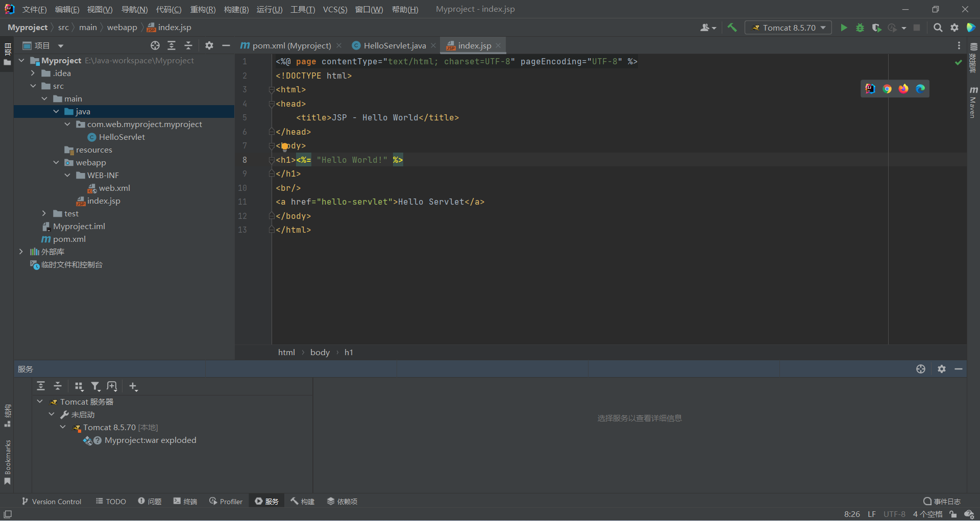This screenshot has height=521, width=980.
Task: Select opened file locate icon in project panel
Action: (155, 45)
